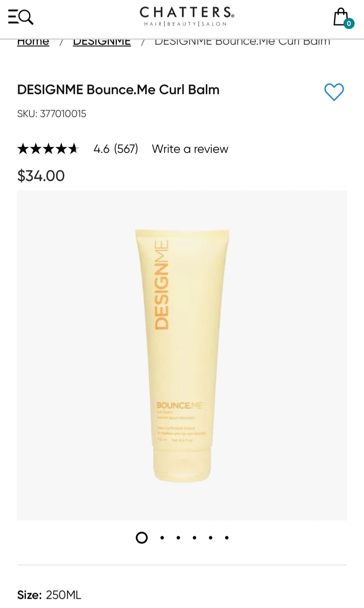This screenshot has width=364, height=608.
Task: Select the second image carousel dot
Action: [162, 537]
